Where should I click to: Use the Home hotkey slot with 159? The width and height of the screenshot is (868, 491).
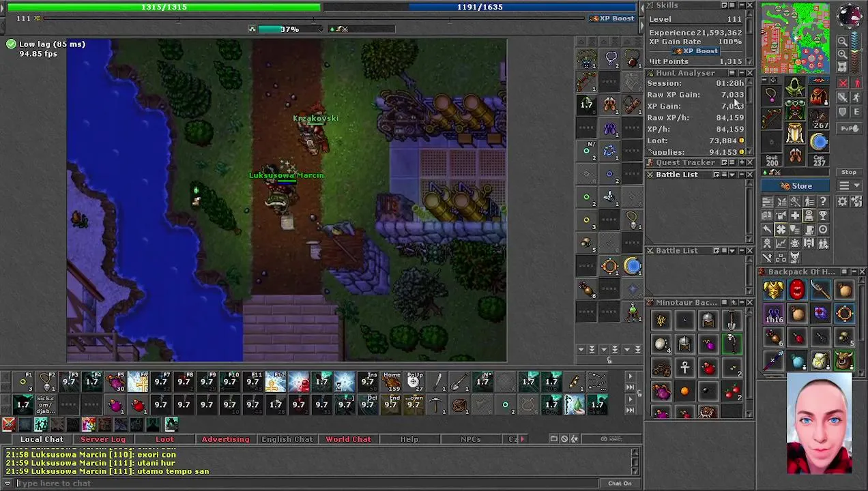pyautogui.click(x=391, y=381)
